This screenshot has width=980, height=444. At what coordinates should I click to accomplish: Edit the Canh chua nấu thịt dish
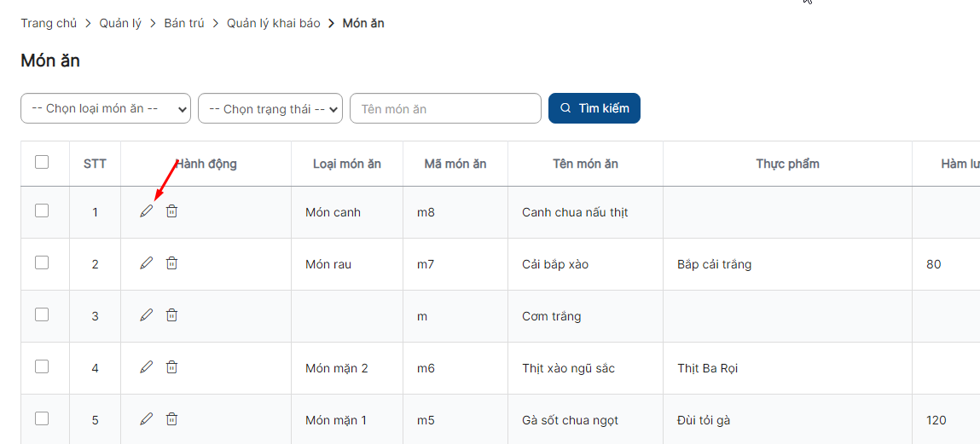147,211
